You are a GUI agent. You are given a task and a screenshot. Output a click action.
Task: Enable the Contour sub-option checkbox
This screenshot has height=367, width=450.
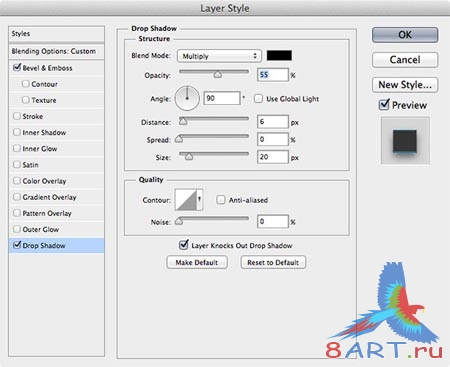point(26,84)
